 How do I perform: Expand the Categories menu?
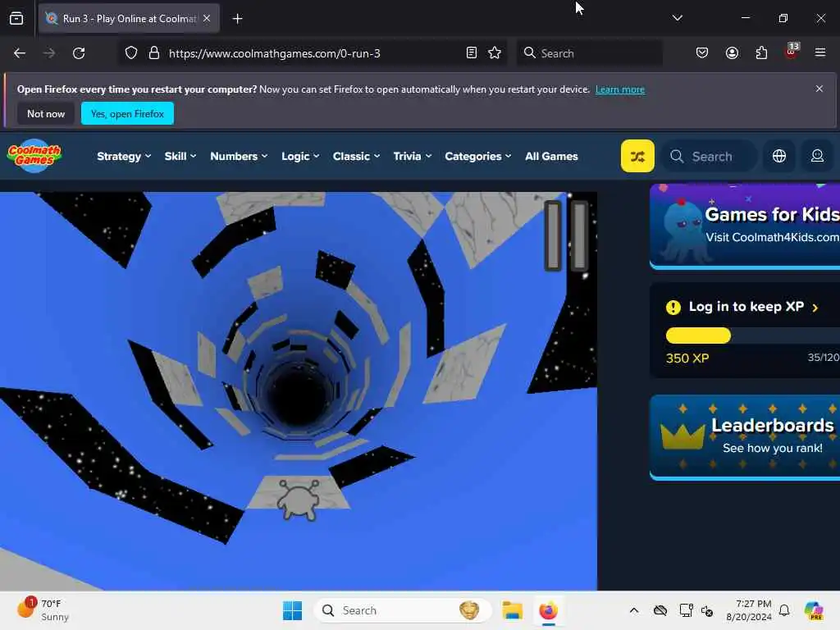point(478,157)
